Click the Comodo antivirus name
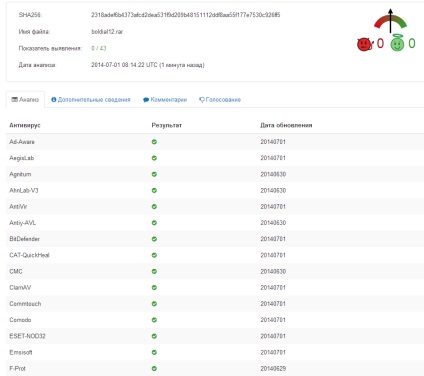This screenshot has width=424, height=376. point(20,320)
